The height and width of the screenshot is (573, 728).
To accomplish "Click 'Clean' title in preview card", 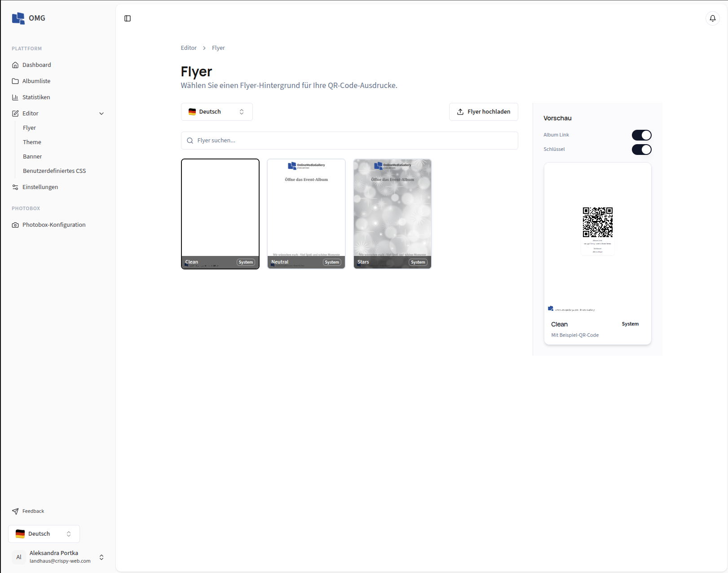I will [x=559, y=325].
